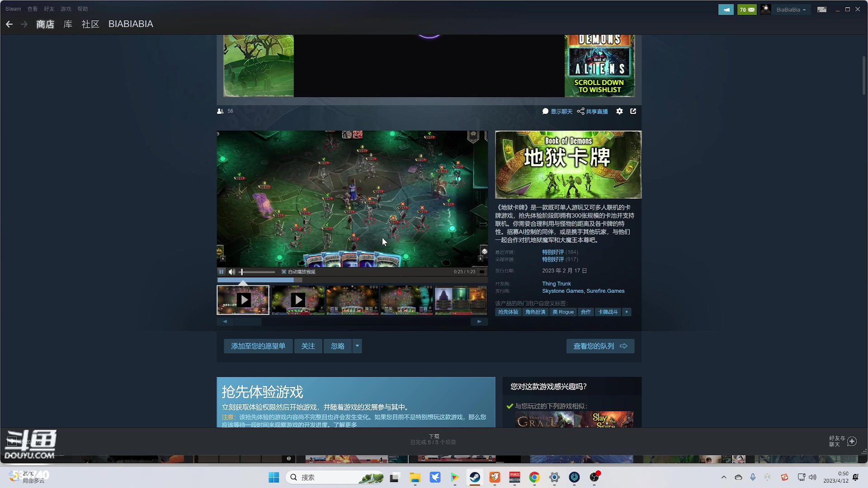The height and width of the screenshot is (488, 868).
Task: Open VoiceMeeter from the taskbar
Action: (514, 478)
